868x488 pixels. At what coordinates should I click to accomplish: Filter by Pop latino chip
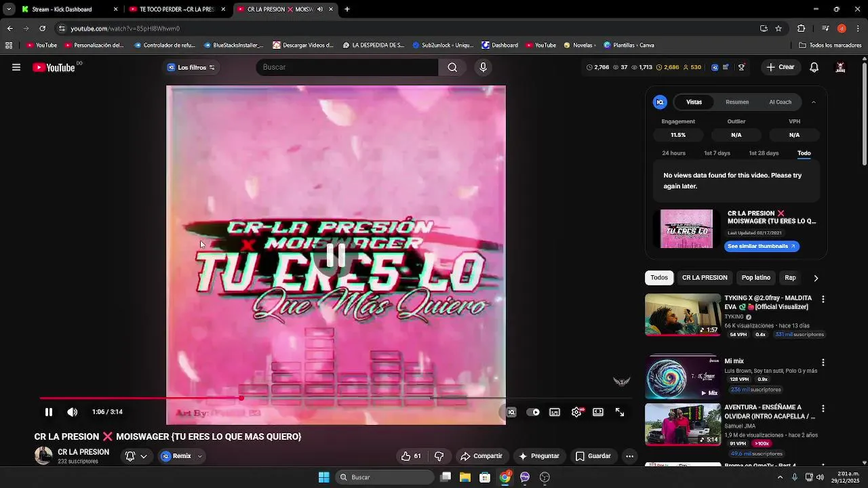pyautogui.click(x=756, y=278)
